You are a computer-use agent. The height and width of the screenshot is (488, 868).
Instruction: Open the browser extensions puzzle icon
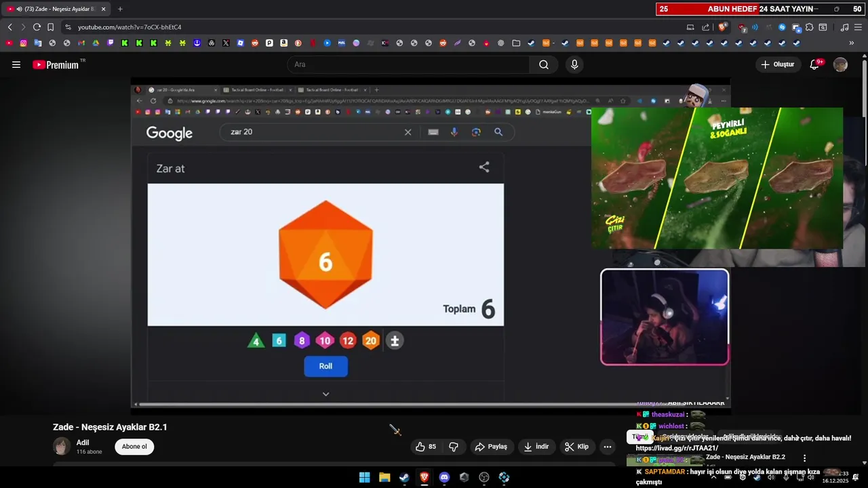click(x=810, y=27)
